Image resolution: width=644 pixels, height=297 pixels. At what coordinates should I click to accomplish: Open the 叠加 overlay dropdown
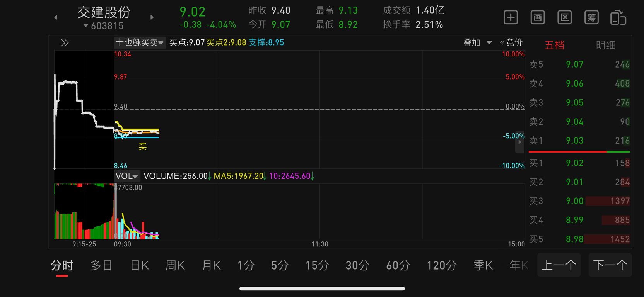478,42
